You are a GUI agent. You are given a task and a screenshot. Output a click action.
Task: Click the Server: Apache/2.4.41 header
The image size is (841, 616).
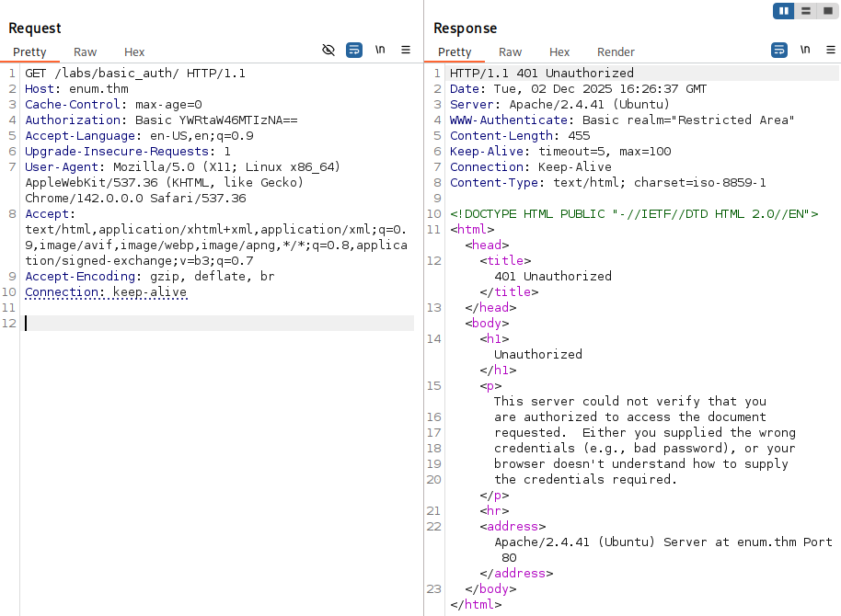pyautogui.click(x=559, y=105)
